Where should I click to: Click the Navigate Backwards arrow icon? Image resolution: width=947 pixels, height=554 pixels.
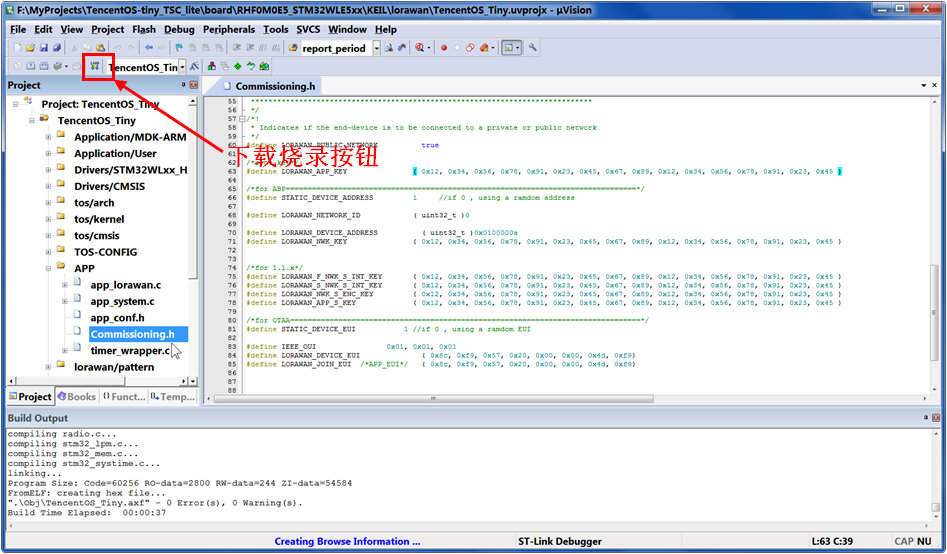[149, 48]
